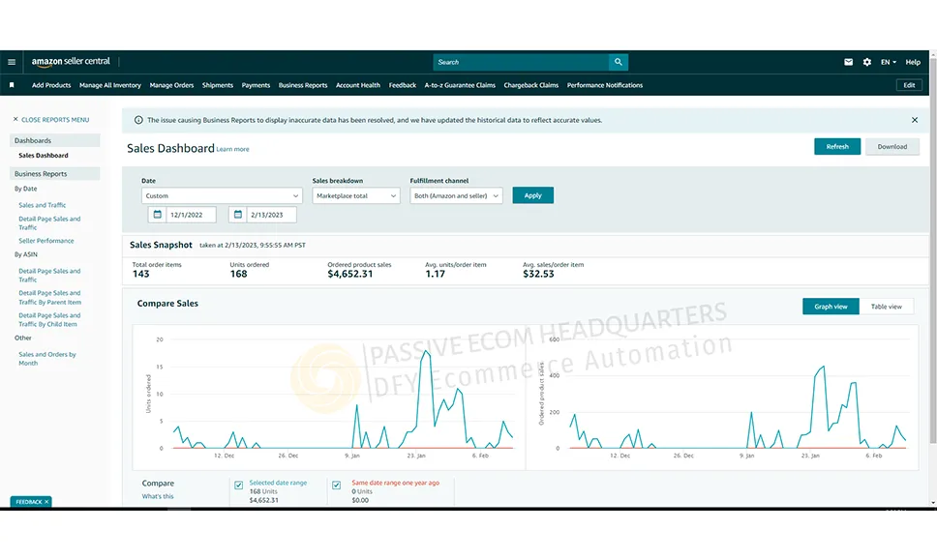The height and width of the screenshot is (560, 937).
Task: Open Sales and Traffic report by date
Action: pos(43,205)
